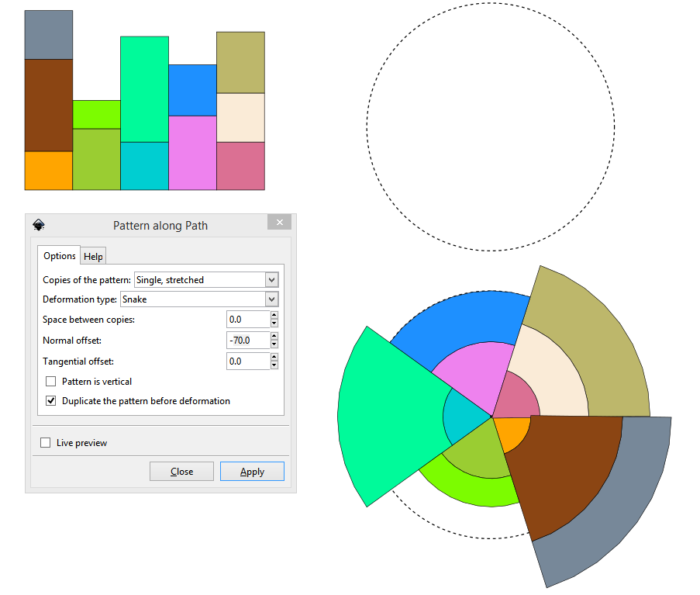Click the Apply button
Image resolution: width=700 pixels, height=595 pixels.
252,472
